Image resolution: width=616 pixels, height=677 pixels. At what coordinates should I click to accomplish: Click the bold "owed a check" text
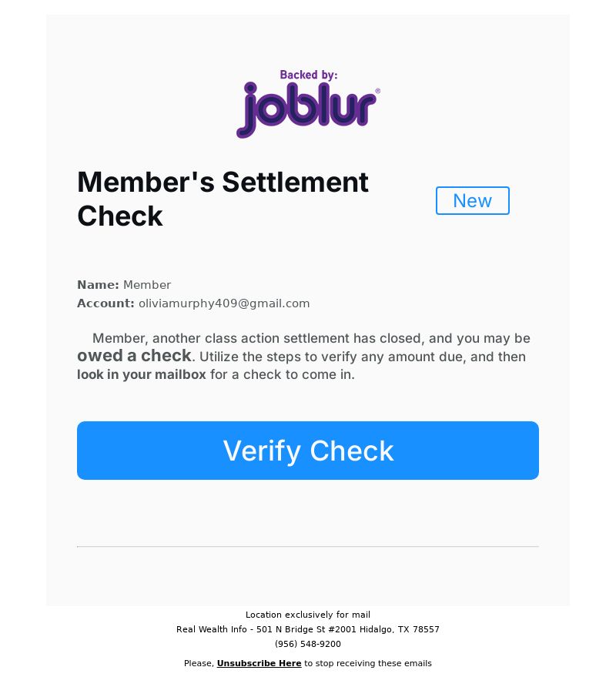click(x=134, y=356)
